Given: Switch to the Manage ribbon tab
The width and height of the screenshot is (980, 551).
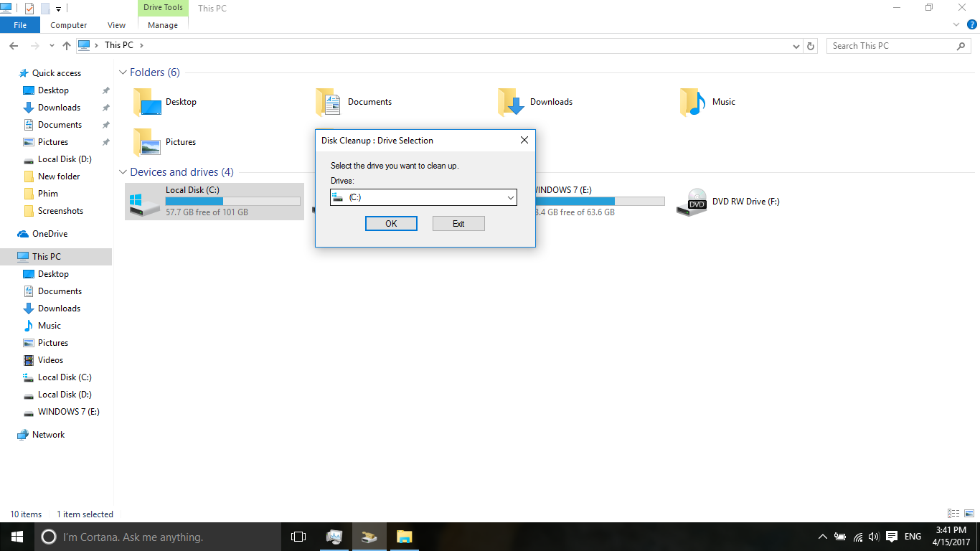Looking at the screenshot, I should [162, 24].
